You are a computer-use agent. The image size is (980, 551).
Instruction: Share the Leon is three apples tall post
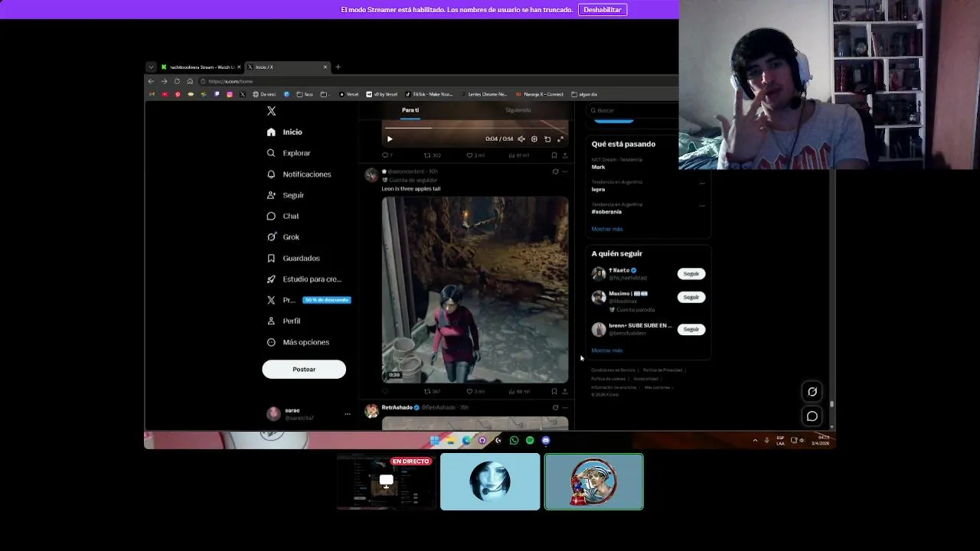[565, 392]
